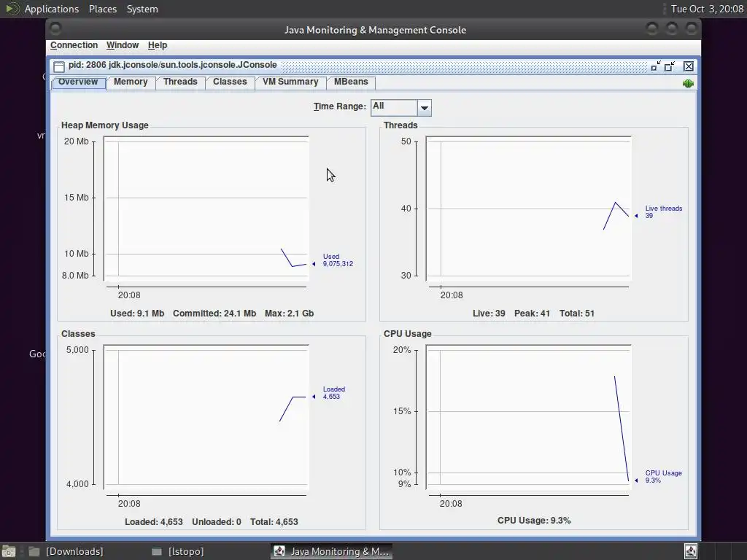Click the CPU Usage 9.3% chart label

pos(663,477)
